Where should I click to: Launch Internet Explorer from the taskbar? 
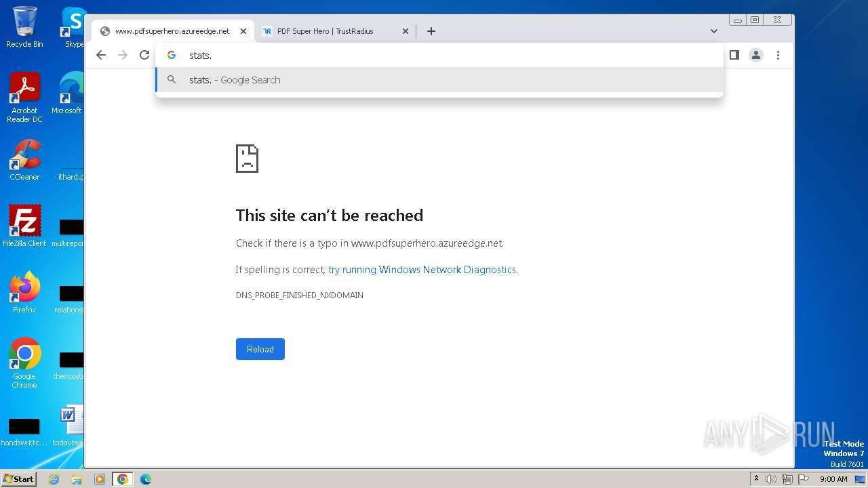tap(54, 479)
